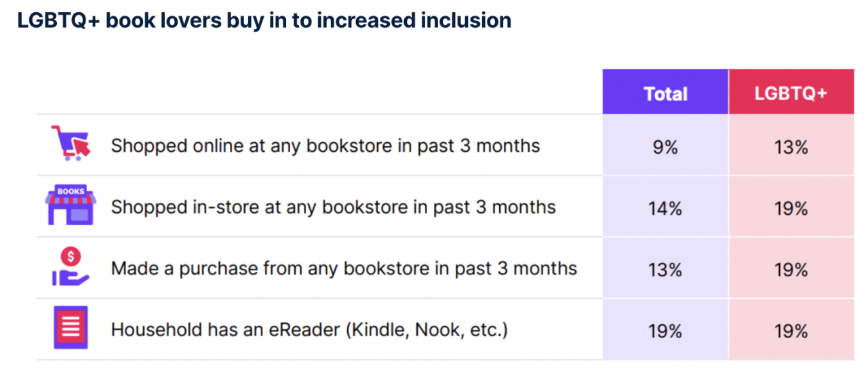The height and width of the screenshot is (376, 868).
Task: Click the 19% LGBTQ+ value for in-store shopping
Action: (x=791, y=209)
